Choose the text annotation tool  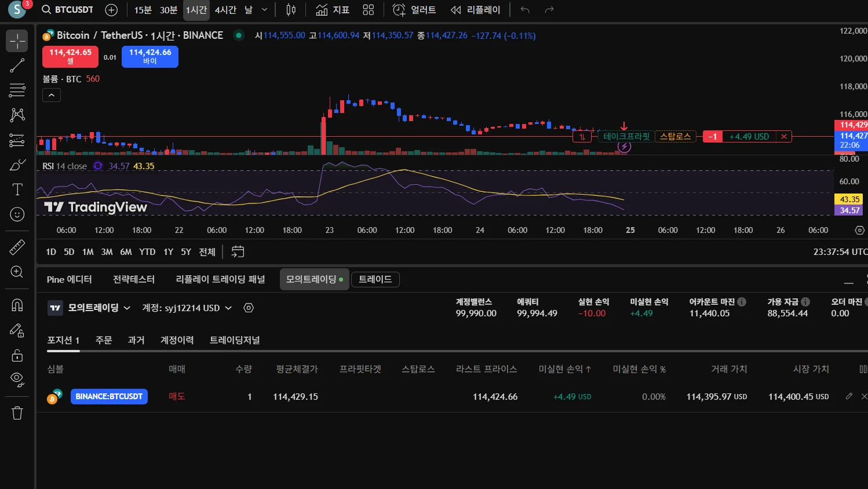coord(17,189)
